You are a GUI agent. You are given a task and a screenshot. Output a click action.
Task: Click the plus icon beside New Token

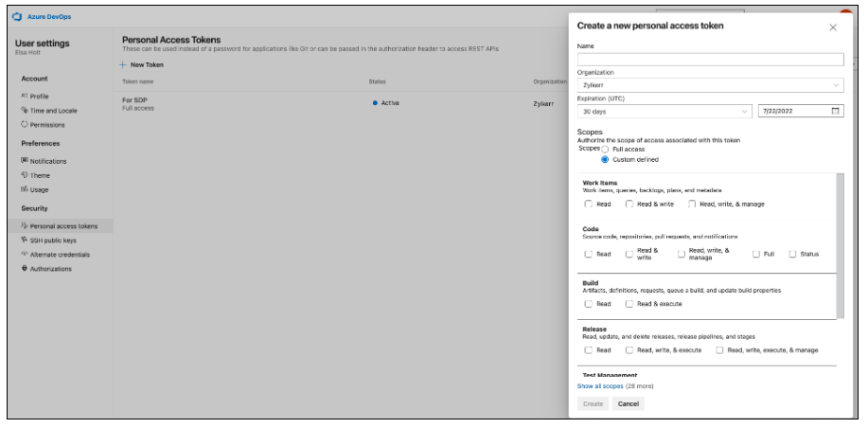point(123,64)
